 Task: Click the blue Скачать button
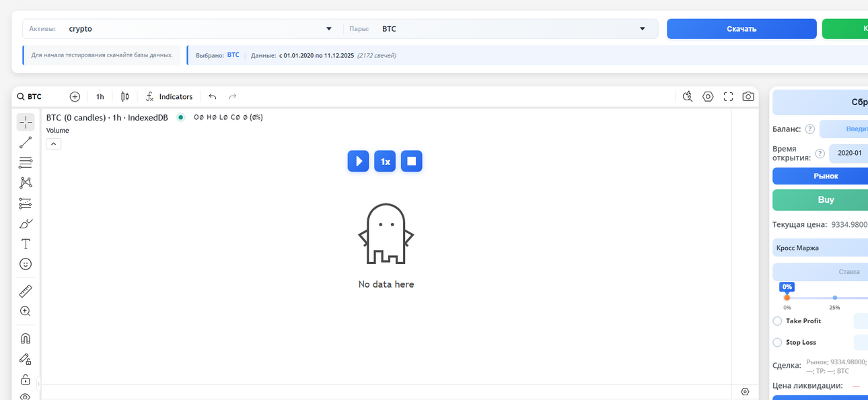click(x=742, y=29)
